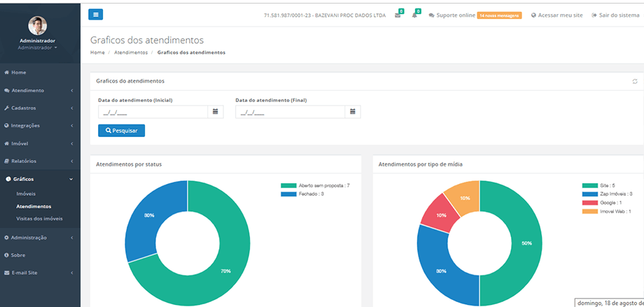Toggle the Imovel Web legend swatch
Image resolution: width=644 pixels, height=307 pixels.
point(590,211)
